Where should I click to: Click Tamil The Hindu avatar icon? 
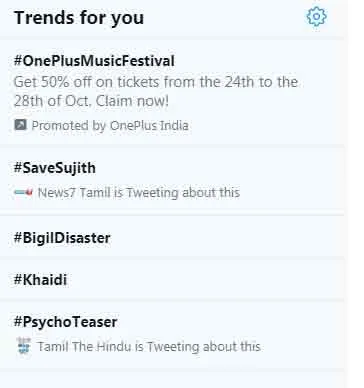click(23, 346)
